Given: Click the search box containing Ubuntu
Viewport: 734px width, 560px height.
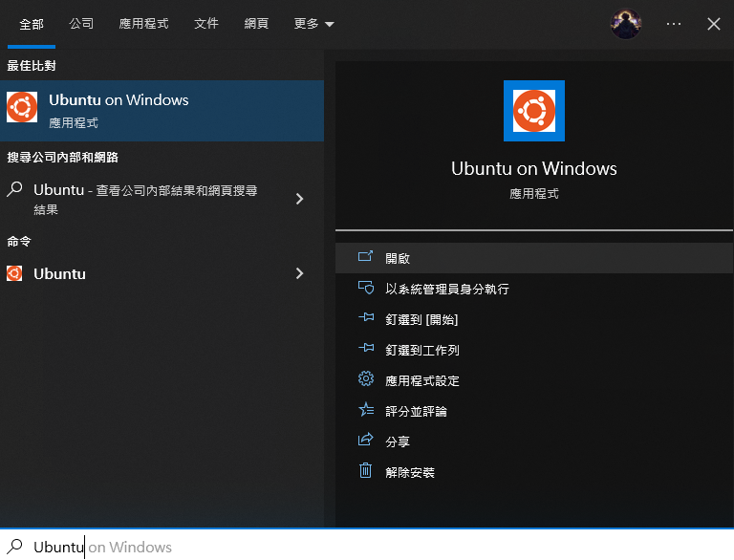Looking at the screenshot, I should 367,547.
